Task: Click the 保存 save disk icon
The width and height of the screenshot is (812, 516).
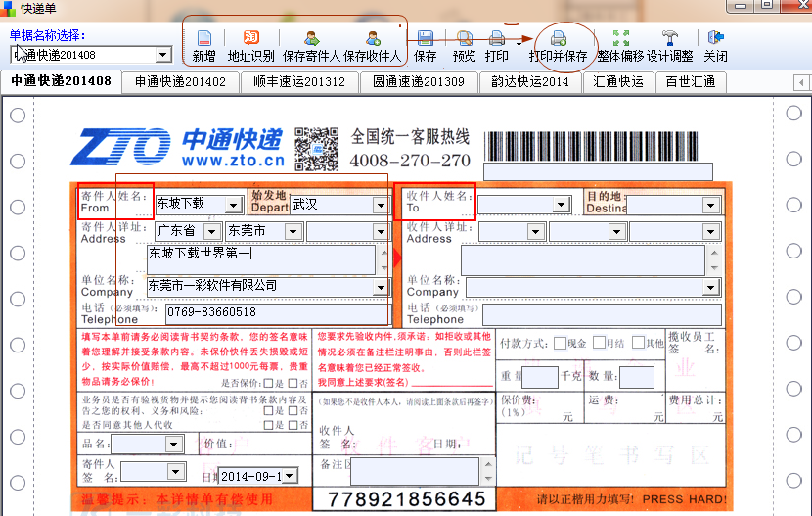Action: tap(426, 40)
